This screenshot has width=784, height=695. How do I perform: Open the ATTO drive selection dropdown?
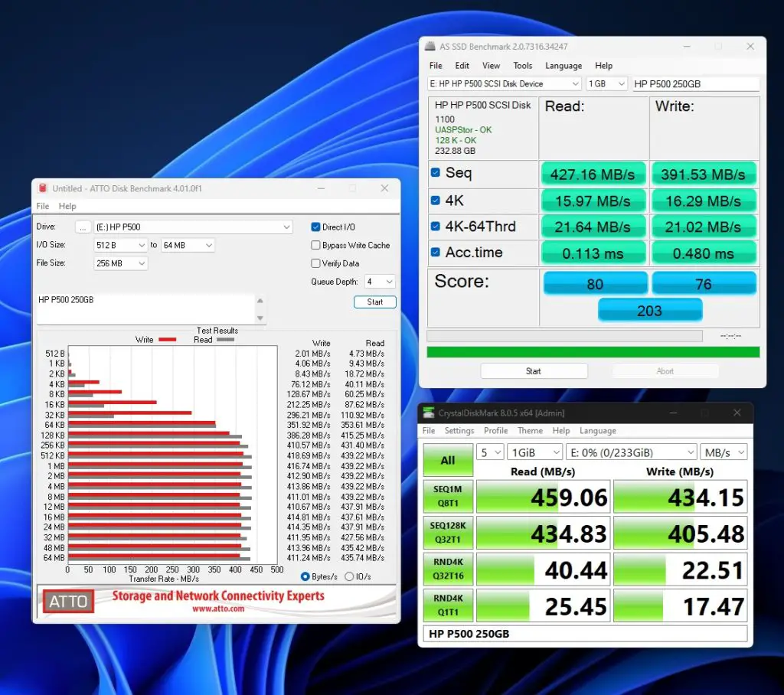[x=192, y=227]
